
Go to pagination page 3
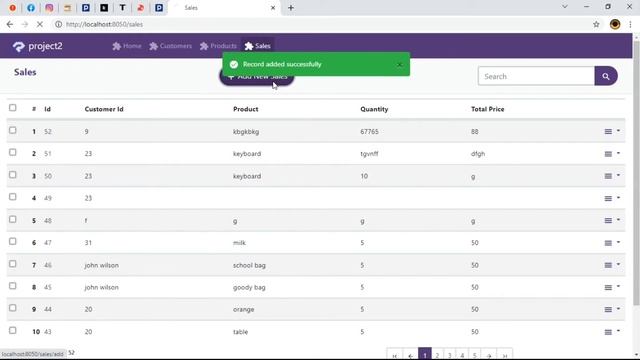(x=450, y=355)
